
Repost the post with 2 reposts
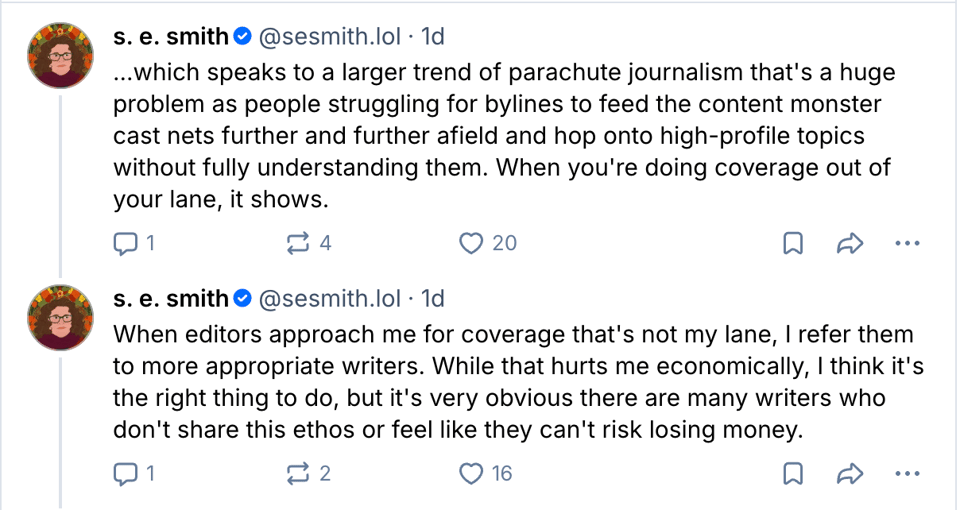[297, 474]
